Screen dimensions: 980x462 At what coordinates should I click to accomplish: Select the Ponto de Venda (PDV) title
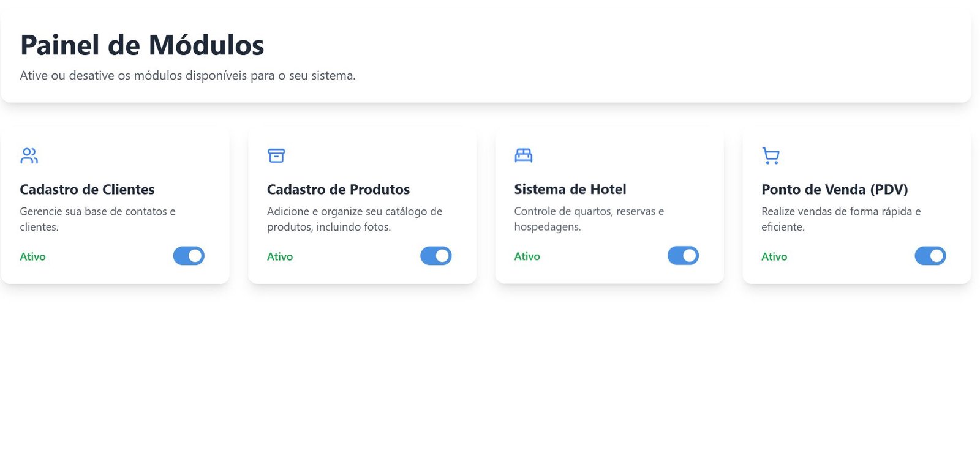tap(834, 190)
